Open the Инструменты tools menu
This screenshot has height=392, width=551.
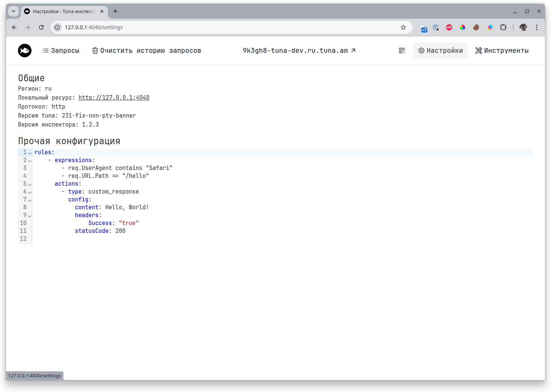(x=502, y=51)
